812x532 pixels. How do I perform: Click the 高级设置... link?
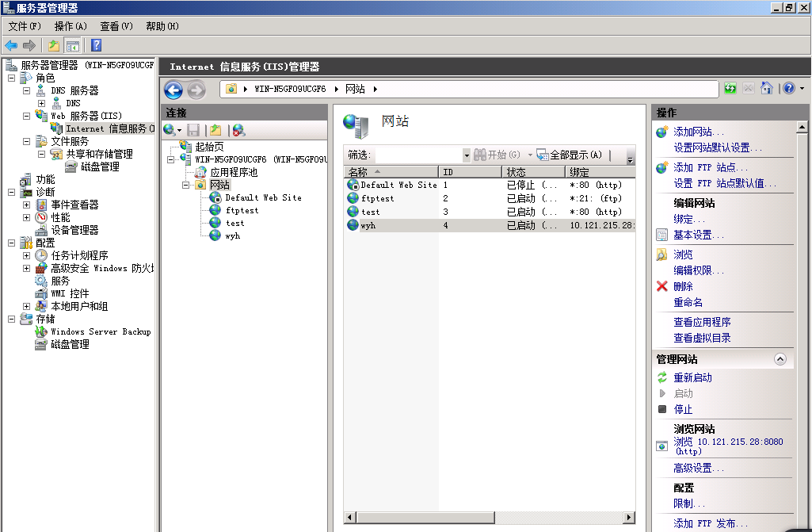point(699,469)
